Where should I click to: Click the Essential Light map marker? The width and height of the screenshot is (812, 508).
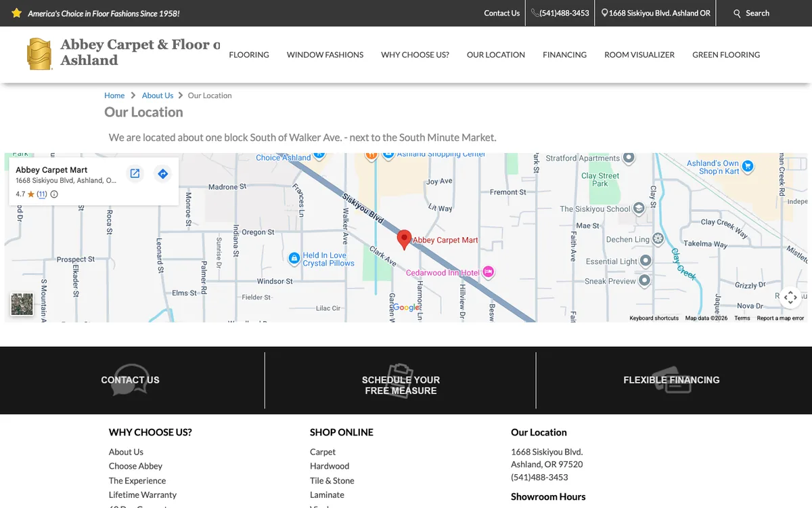[x=646, y=261]
